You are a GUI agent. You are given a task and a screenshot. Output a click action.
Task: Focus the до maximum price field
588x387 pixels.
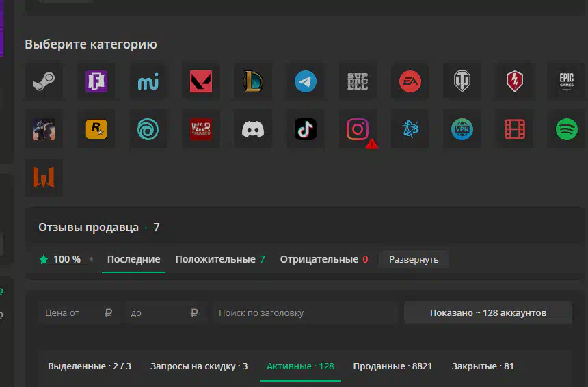[165, 312]
